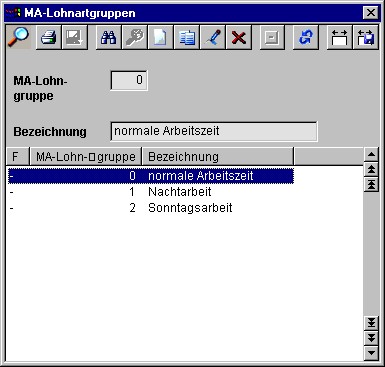385x367 pixels.
Task: Close the MA-Lohnartgruppen window
Action: point(370,13)
